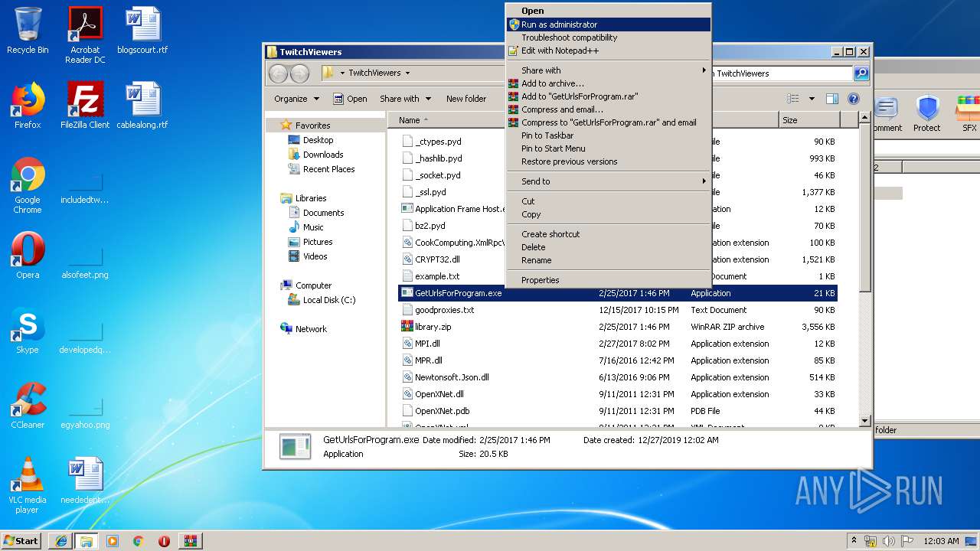The height and width of the screenshot is (551, 980).
Task: Launch FileZilla Client desktop shortcut
Action: (x=85, y=106)
